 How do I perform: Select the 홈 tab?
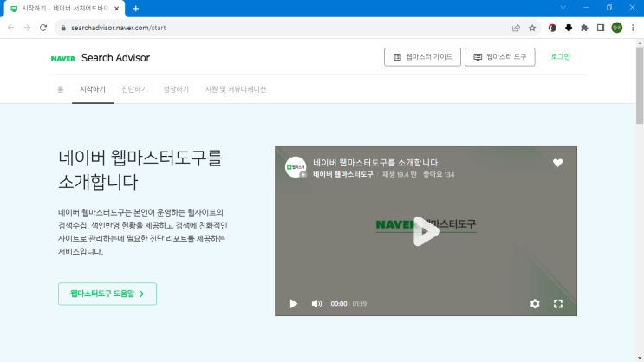[x=61, y=89]
